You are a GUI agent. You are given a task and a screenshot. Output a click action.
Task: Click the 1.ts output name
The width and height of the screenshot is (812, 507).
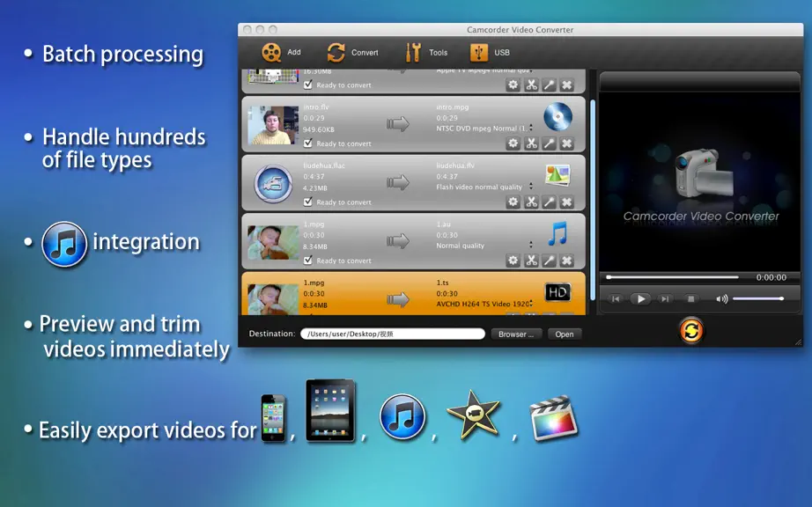(442, 283)
